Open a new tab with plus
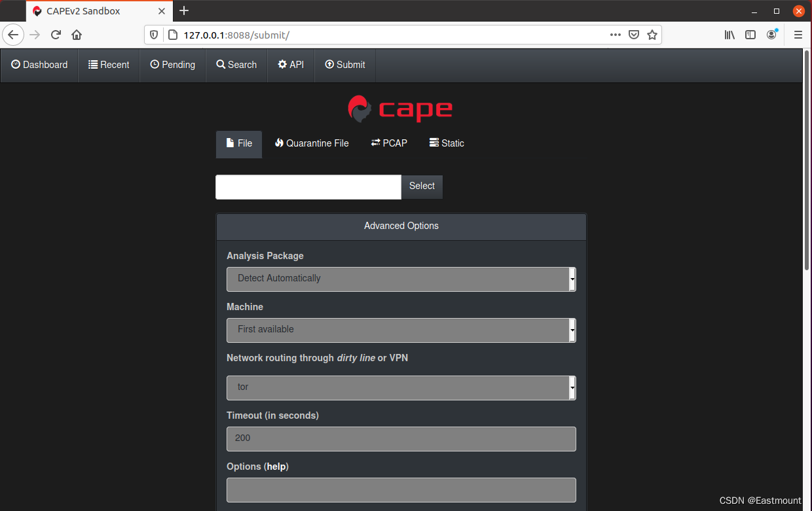Image resolution: width=812 pixels, height=511 pixels. [x=184, y=10]
